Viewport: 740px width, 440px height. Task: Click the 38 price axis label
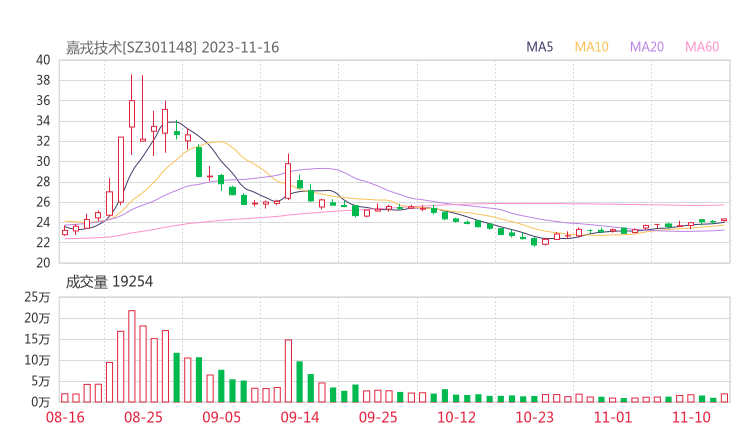pos(43,80)
